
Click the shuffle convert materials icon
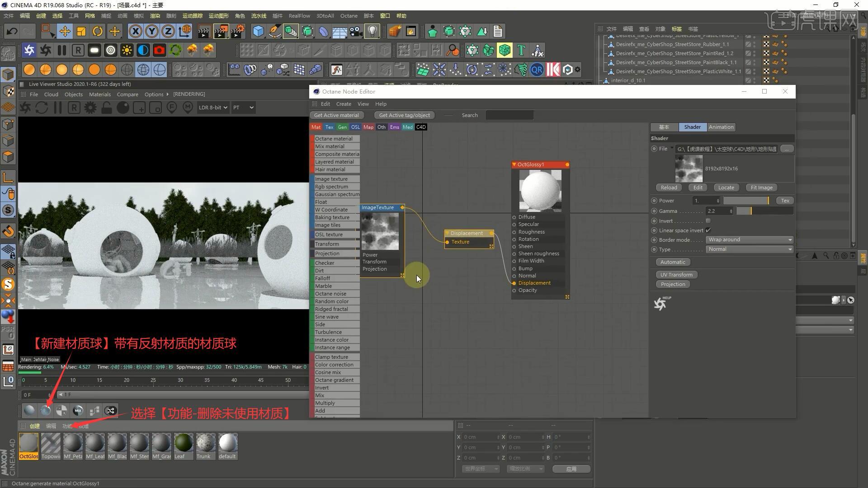pyautogui.click(x=110, y=410)
